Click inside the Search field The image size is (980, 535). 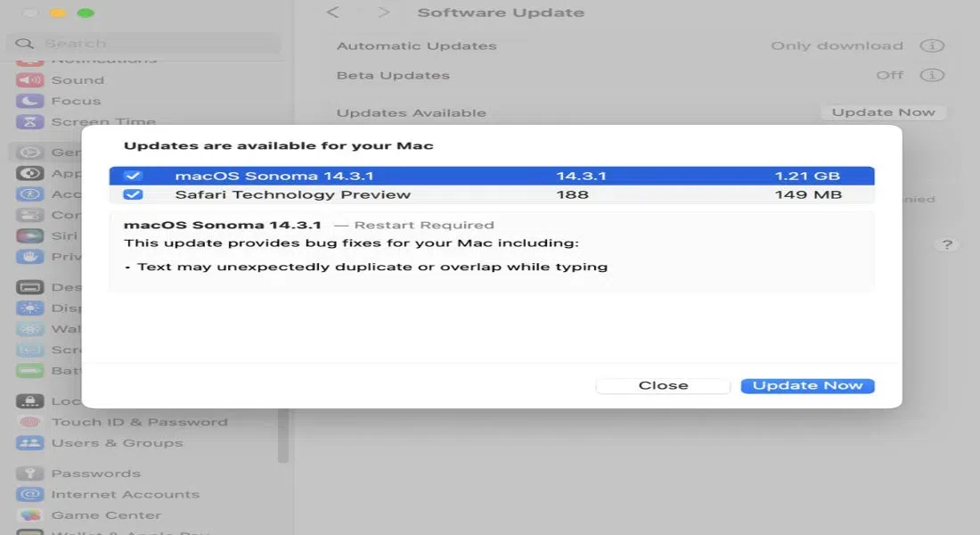point(143,42)
